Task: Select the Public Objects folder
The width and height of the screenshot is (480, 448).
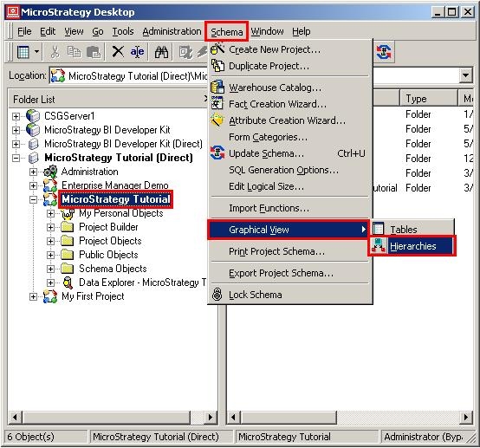Action: point(108,255)
